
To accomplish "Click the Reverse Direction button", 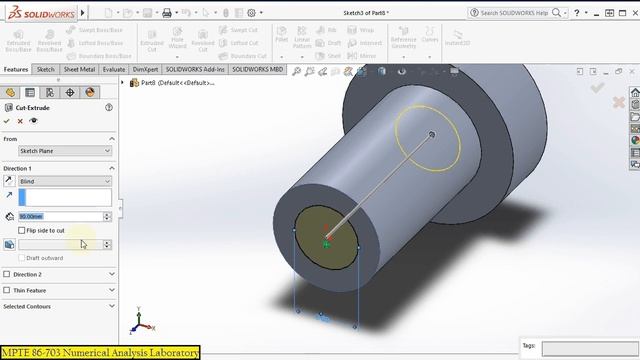I will pos(9,181).
